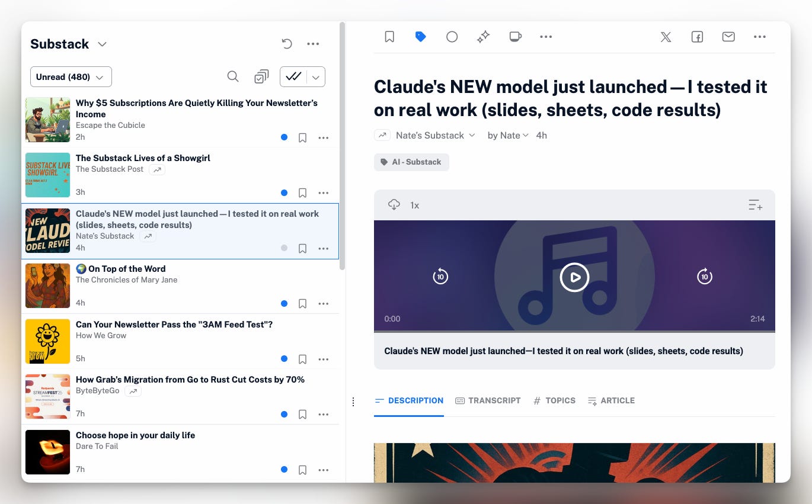
Task: Click the article list scrollbar
Action: point(343,146)
